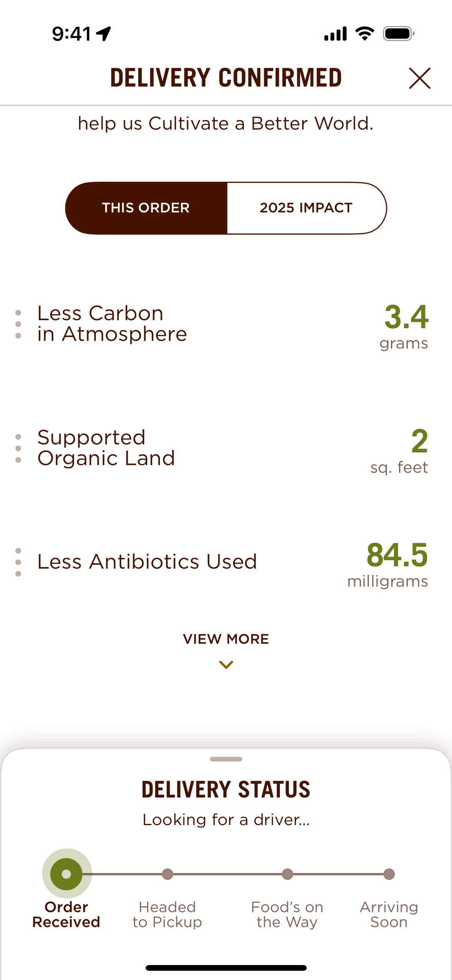Expand the list with View More
This screenshot has height=980, width=452.
pos(226,639)
